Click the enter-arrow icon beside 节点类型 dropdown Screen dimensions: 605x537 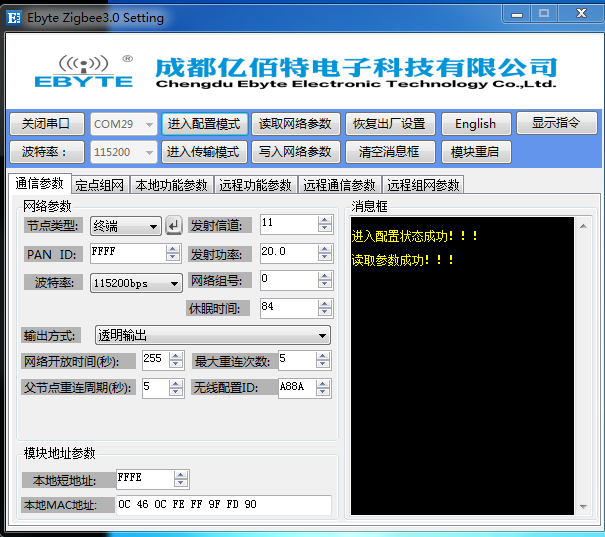174,226
